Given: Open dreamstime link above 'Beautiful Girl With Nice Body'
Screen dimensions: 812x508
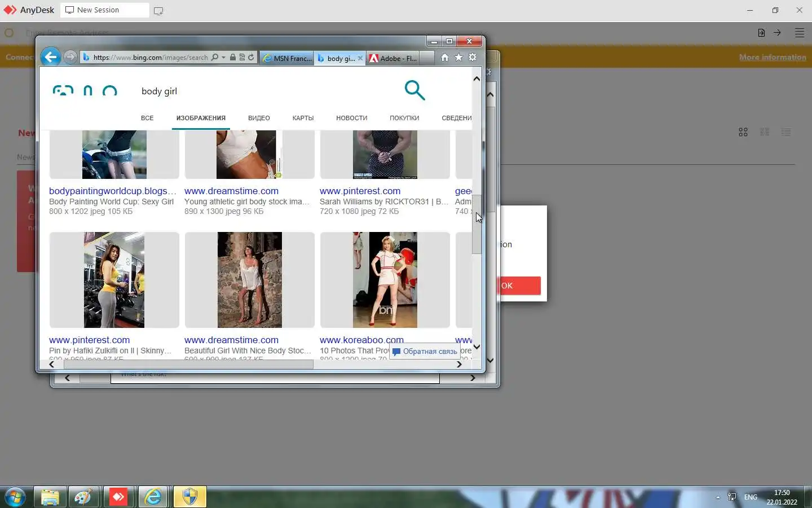Looking at the screenshot, I should tap(231, 340).
